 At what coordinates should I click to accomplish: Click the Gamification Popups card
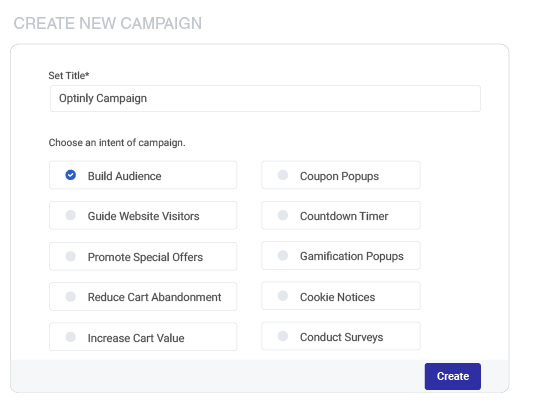(x=341, y=256)
